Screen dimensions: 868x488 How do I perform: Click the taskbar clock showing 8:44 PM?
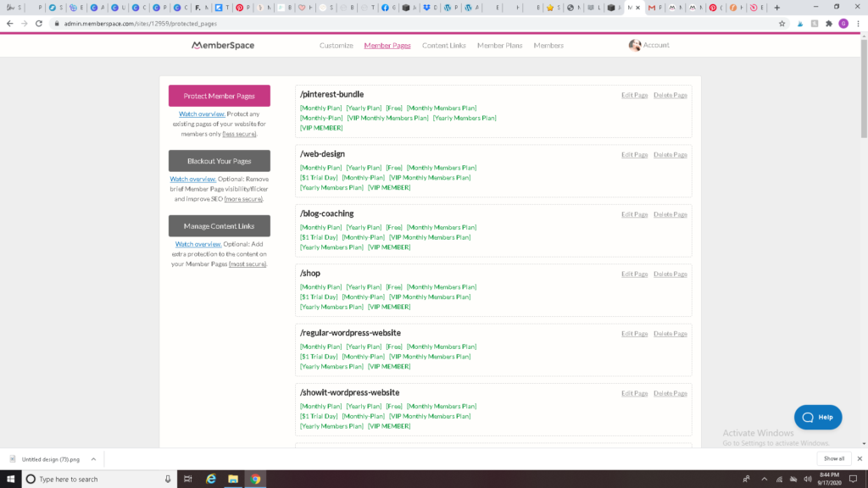(x=829, y=480)
